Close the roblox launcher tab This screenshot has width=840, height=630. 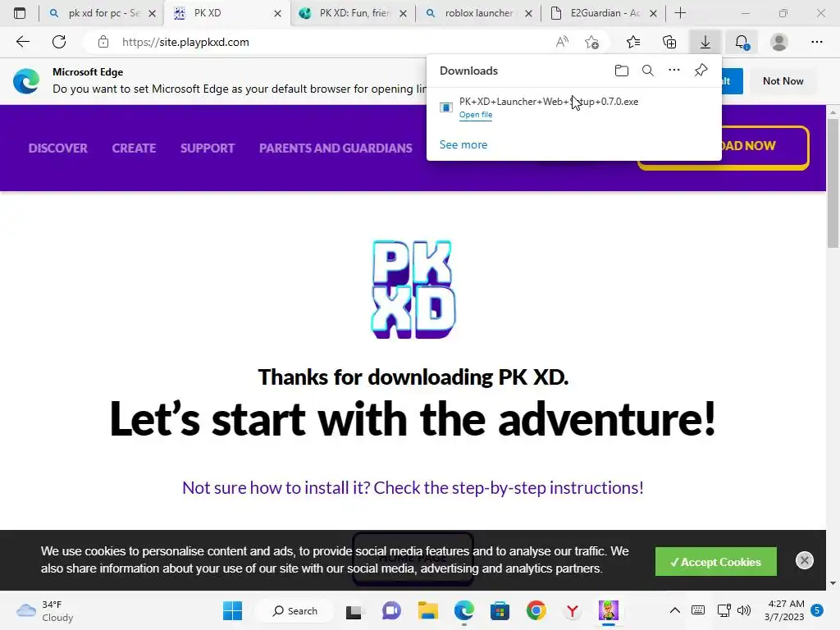[x=528, y=13]
